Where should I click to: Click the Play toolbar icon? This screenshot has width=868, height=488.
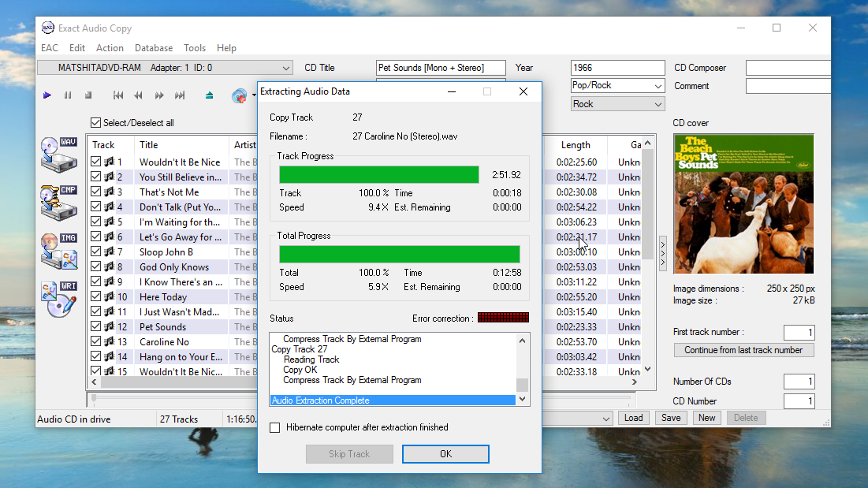(x=47, y=95)
